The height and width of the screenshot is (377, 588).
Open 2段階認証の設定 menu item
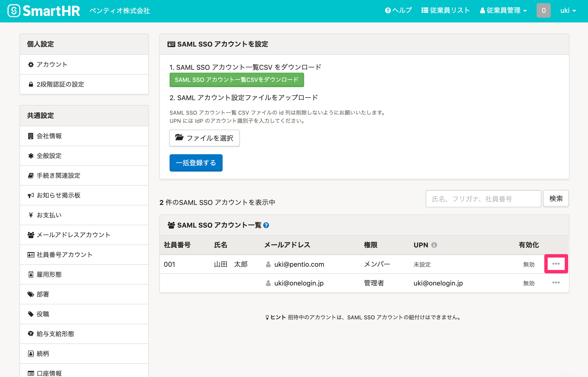pos(84,84)
